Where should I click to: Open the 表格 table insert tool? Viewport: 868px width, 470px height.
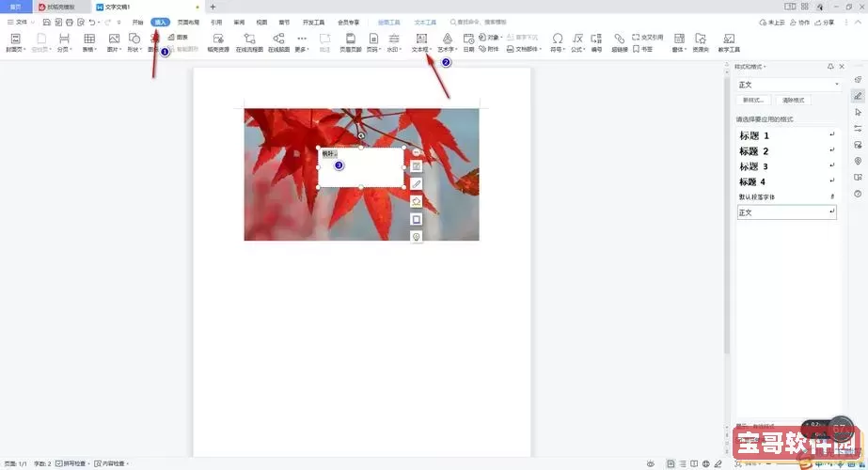tap(88, 42)
